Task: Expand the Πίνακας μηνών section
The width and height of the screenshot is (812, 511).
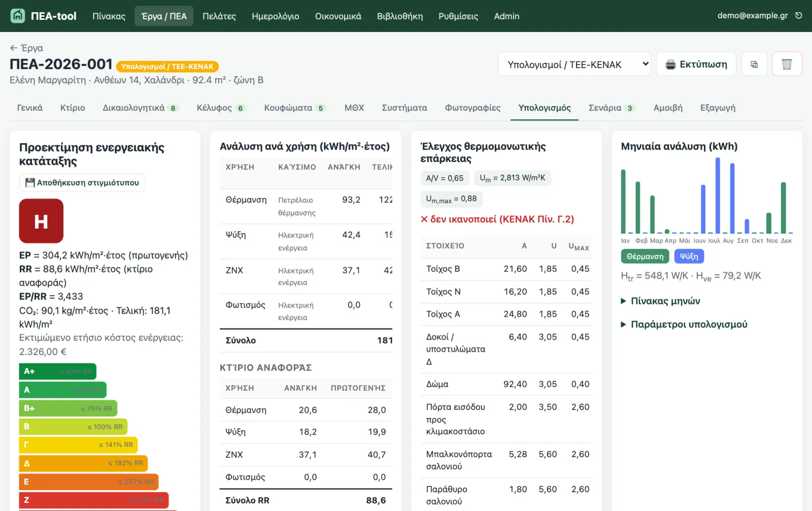Action: 660,301
